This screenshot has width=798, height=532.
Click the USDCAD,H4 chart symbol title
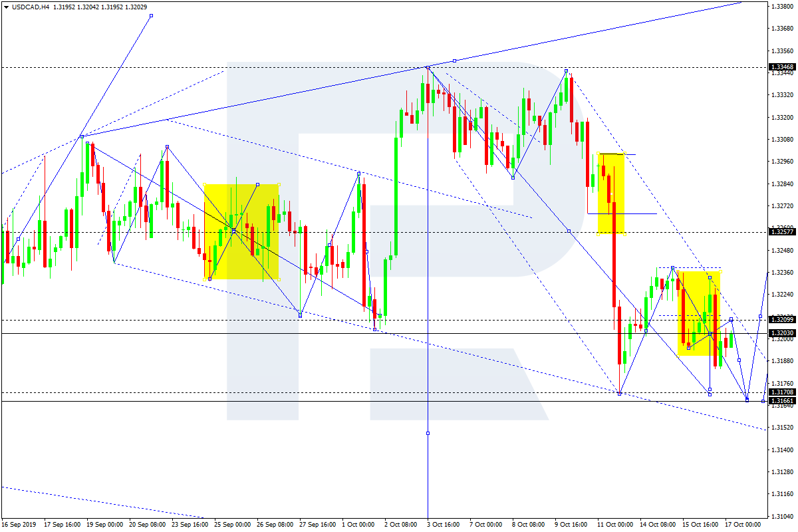[x=29, y=7]
